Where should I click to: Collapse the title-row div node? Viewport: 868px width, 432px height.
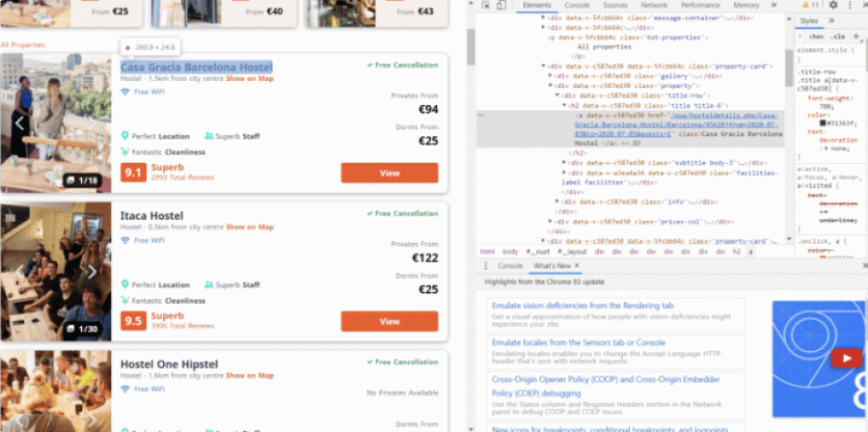coord(557,95)
